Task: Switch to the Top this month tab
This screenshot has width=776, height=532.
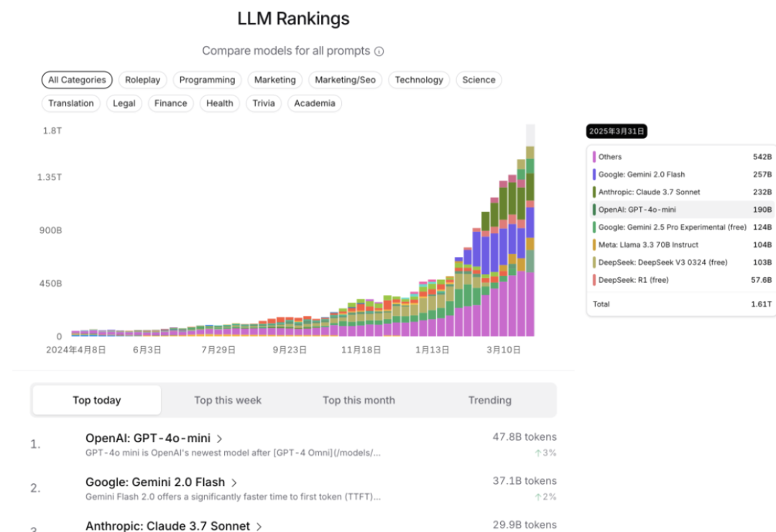Action: (x=359, y=400)
